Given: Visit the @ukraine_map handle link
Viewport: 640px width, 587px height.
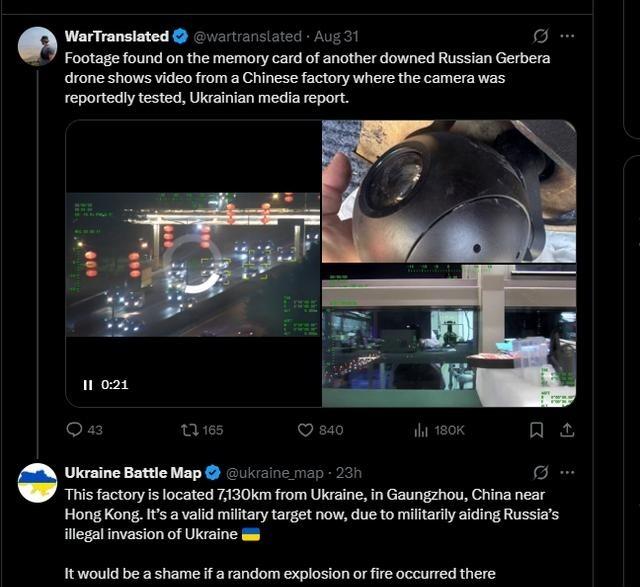Looking at the screenshot, I should [x=275, y=473].
